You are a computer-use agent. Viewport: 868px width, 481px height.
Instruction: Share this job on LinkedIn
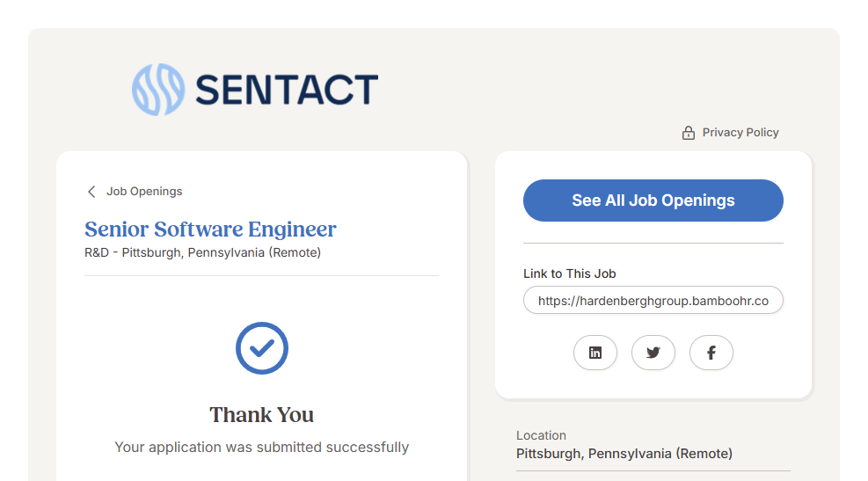595,353
